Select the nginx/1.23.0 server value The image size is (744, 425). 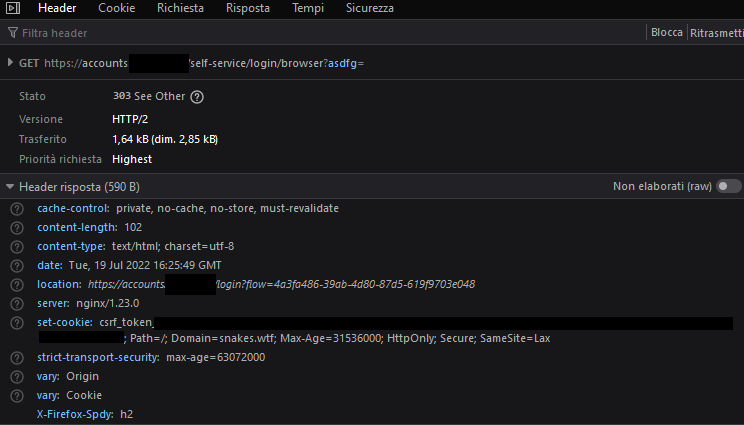coord(108,303)
